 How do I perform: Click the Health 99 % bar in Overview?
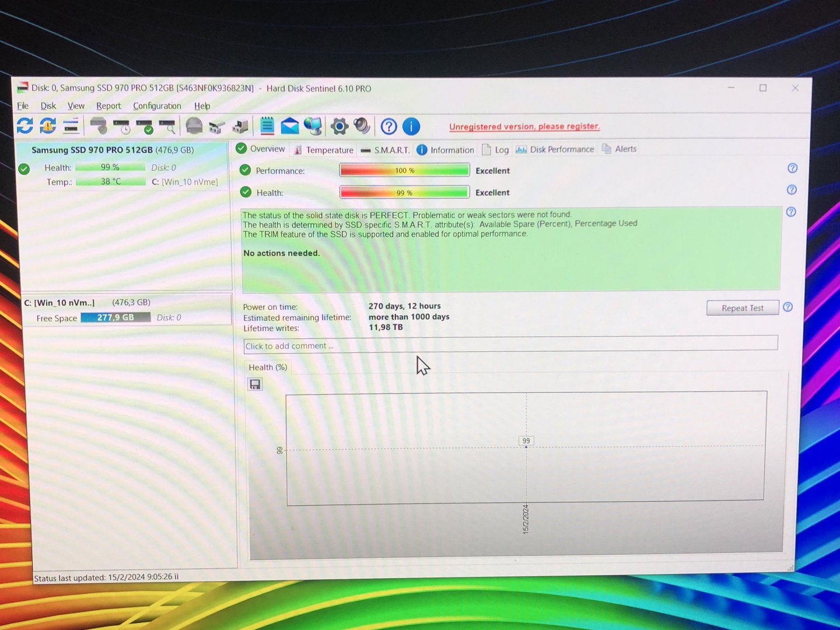(405, 192)
